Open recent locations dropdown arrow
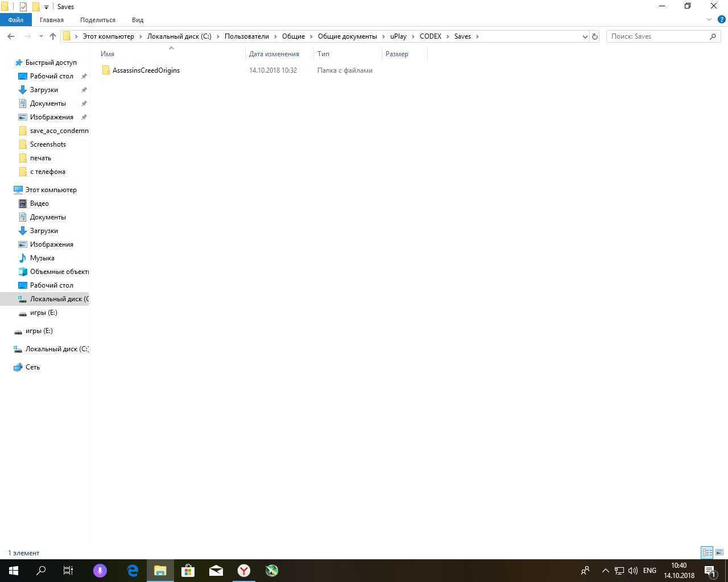Screen dimensions: 728x582 (x=41, y=36)
